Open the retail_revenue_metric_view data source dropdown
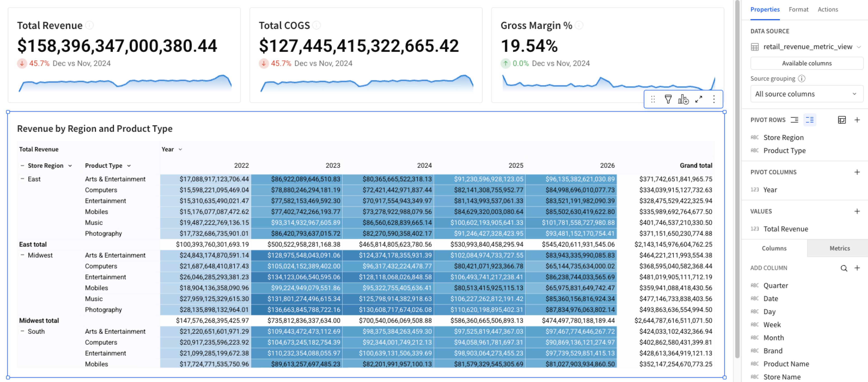Screen dimensions: 868x382 pyautogui.click(x=859, y=47)
